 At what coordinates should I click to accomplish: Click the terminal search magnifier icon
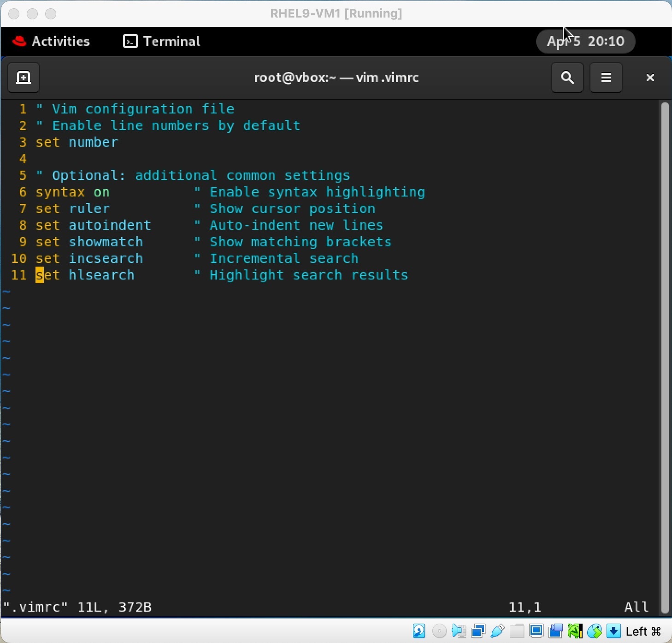pyautogui.click(x=567, y=77)
